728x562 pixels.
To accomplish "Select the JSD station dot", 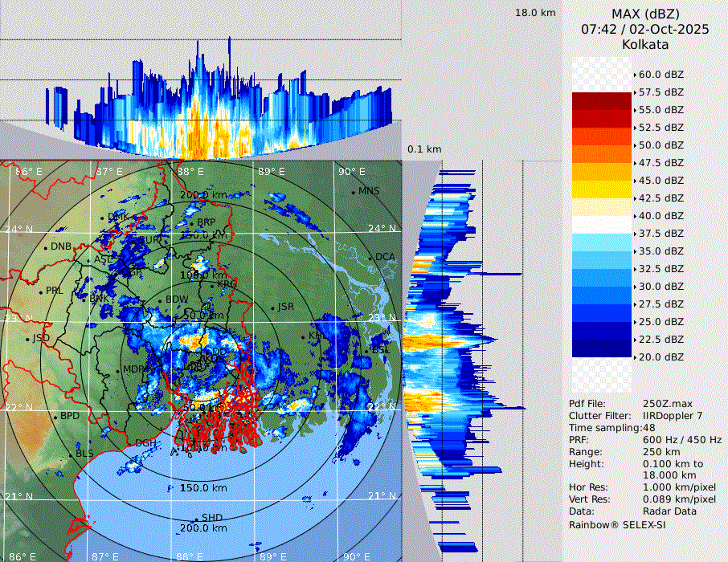I will [29, 339].
